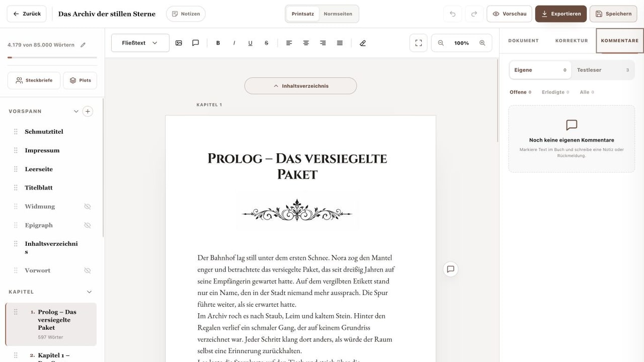
Task: Open Plots
Action: [80, 80]
